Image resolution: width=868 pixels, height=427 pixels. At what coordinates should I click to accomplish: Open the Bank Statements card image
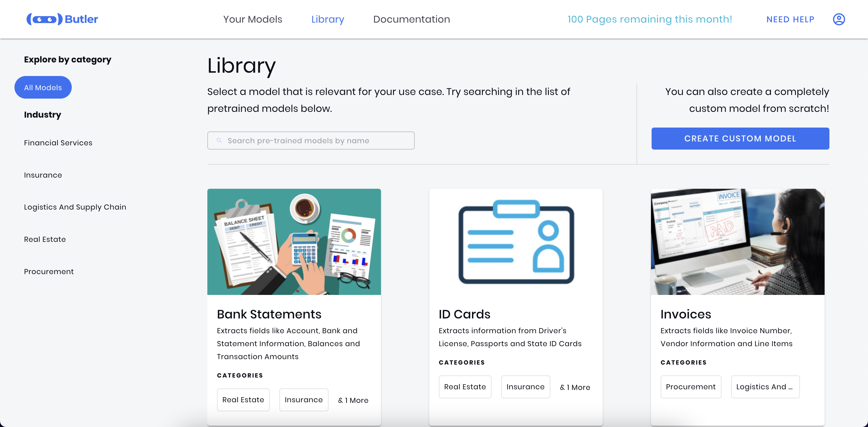pos(294,242)
